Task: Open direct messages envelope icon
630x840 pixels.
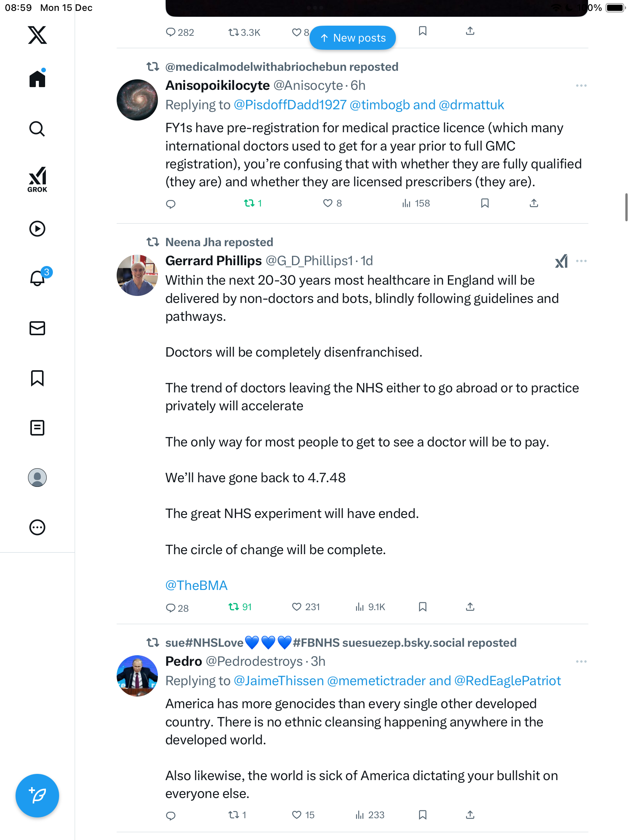Action: (x=37, y=328)
